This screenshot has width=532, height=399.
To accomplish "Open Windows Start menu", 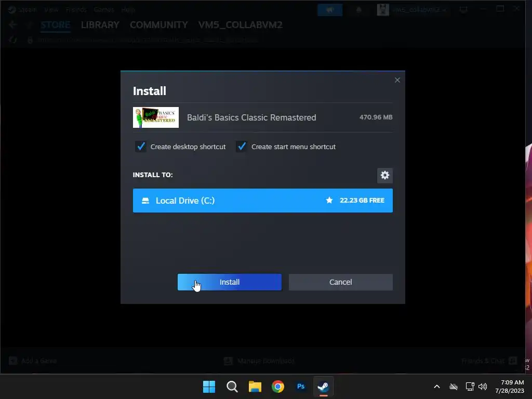I will (x=209, y=387).
